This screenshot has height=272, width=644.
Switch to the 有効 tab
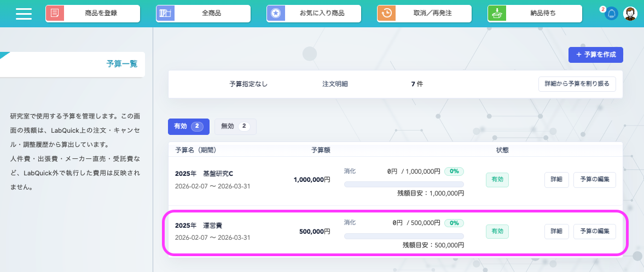188,126
